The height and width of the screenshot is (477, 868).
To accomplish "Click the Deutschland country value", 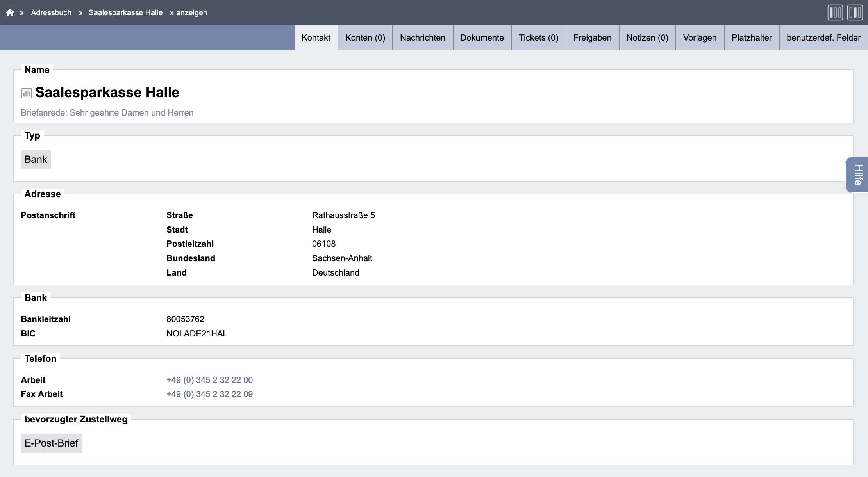I will coord(336,272).
